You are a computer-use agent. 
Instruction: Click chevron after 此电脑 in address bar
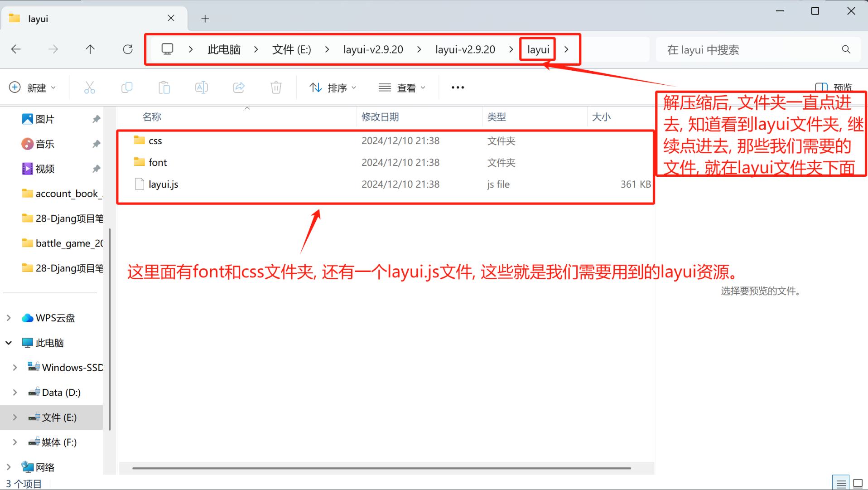tap(256, 49)
